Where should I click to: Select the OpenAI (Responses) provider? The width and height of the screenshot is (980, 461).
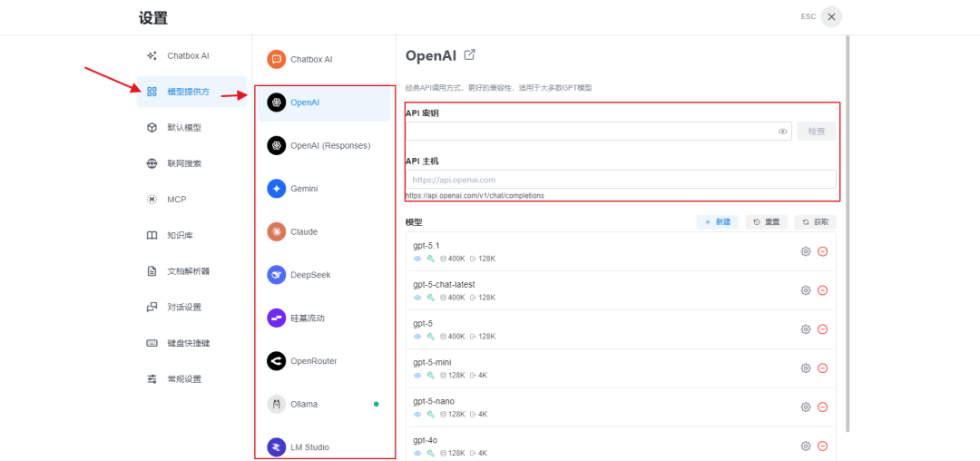324,145
